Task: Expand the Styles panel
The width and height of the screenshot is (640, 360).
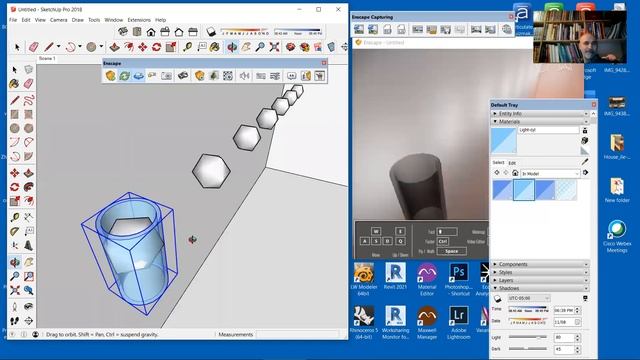Action: 540,272
